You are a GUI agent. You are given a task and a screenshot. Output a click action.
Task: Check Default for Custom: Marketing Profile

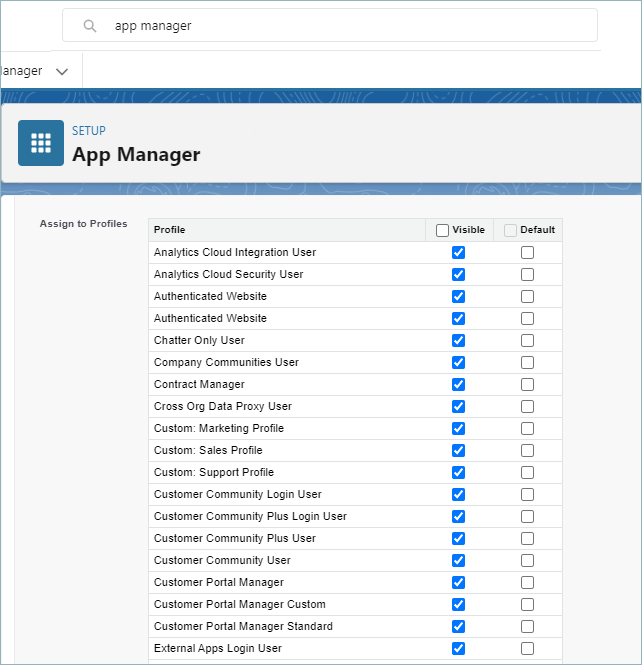[528, 428]
